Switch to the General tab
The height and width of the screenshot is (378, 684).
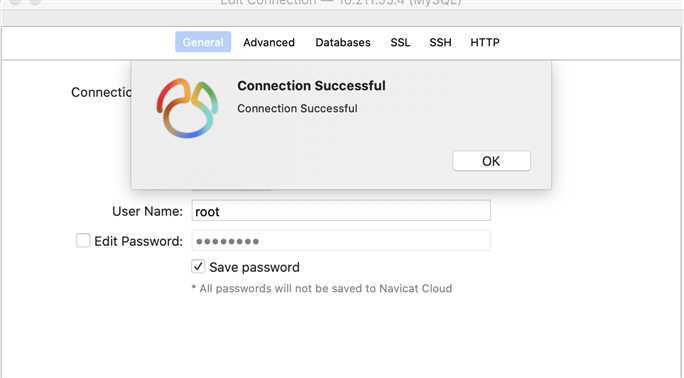pyautogui.click(x=203, y=42)
